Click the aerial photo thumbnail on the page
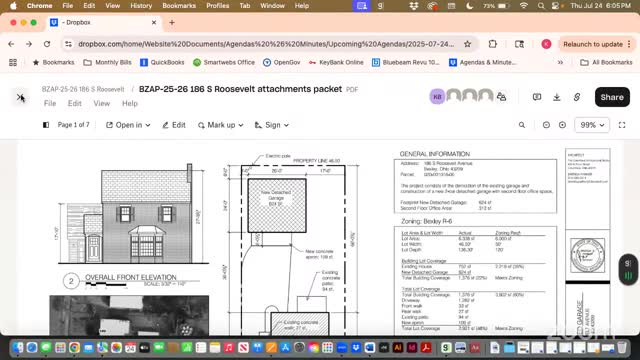 (129, 316)
